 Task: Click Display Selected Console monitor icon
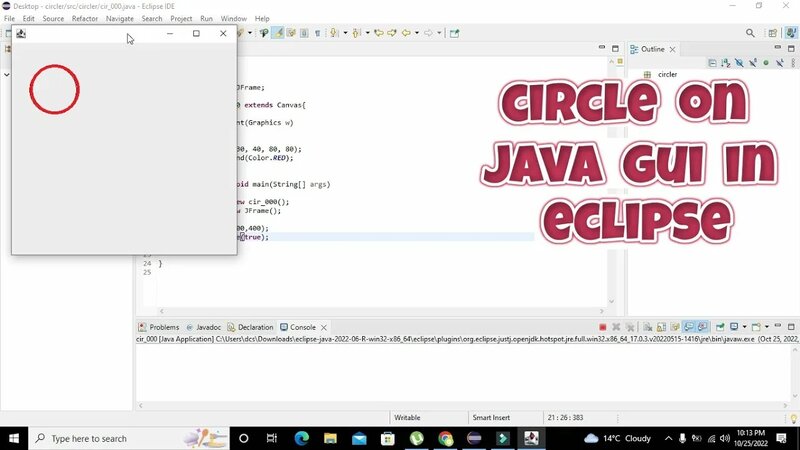pyautogui.click(x=734, y=327)
